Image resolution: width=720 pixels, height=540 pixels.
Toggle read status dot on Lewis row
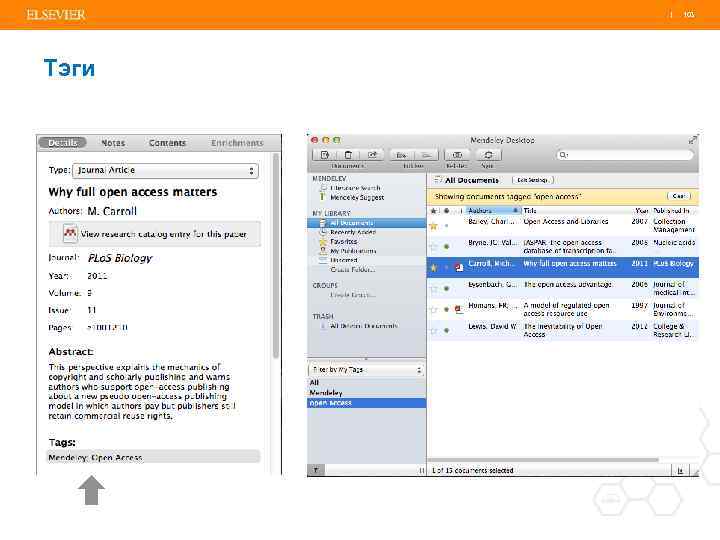pos(446,330)
